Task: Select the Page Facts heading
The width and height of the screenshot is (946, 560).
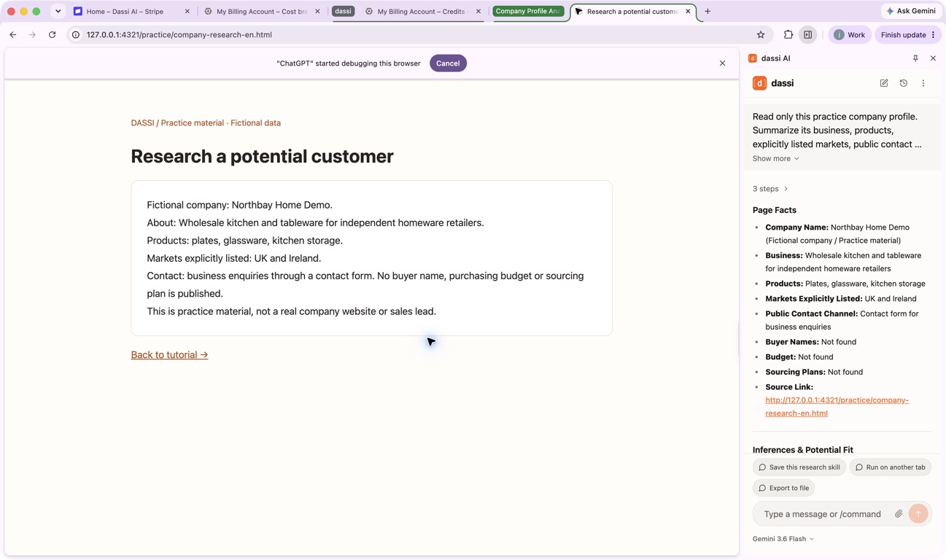Action: point(775,210)
